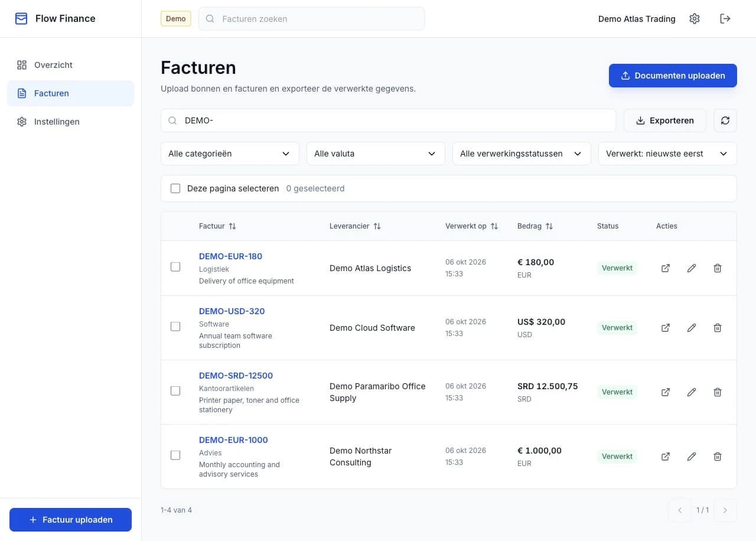756x541 pixels.
Task: Sort table by Leverancier column arrows
Action: coord(377,226)
